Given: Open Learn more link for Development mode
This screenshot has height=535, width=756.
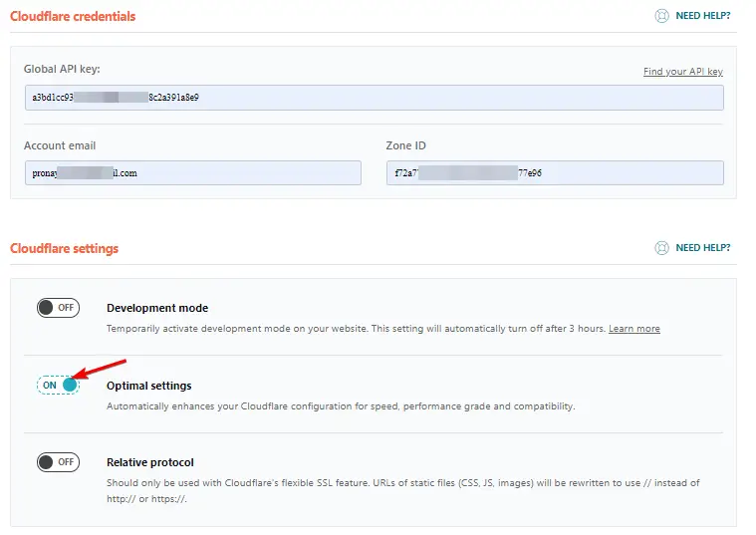Looking at the screenshot, I should 634,329.
